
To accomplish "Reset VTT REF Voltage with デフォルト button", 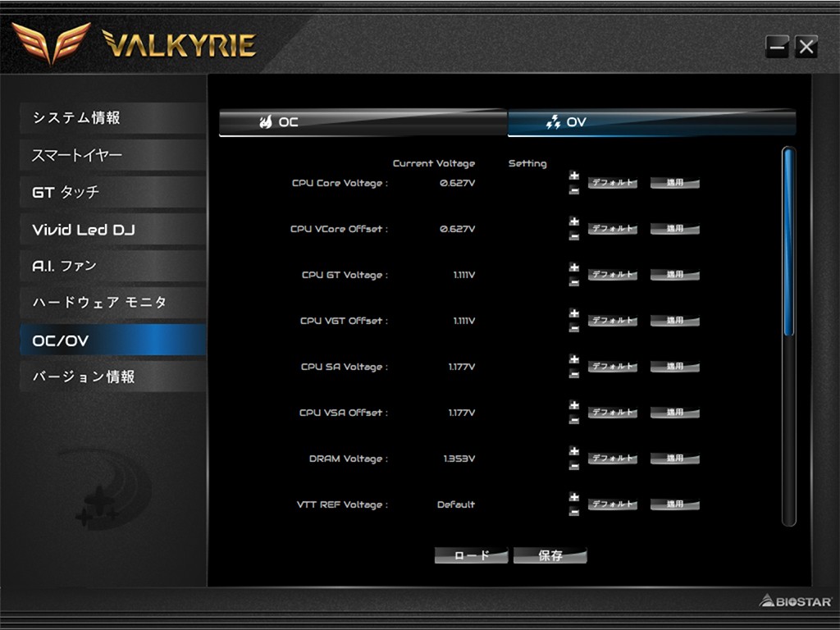I will (613, 504).
